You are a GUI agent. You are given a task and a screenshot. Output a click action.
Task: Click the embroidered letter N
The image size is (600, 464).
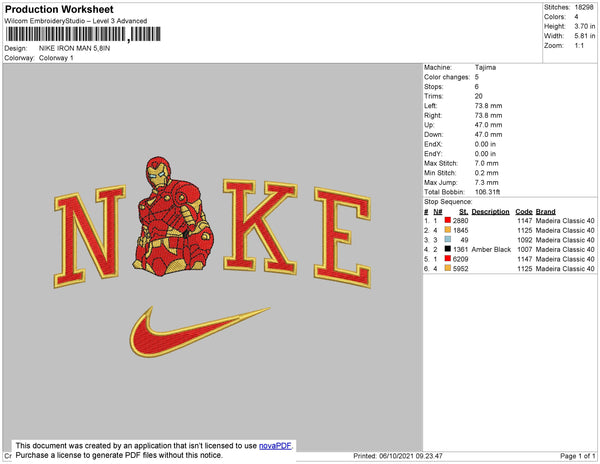(x=90, y=236)
